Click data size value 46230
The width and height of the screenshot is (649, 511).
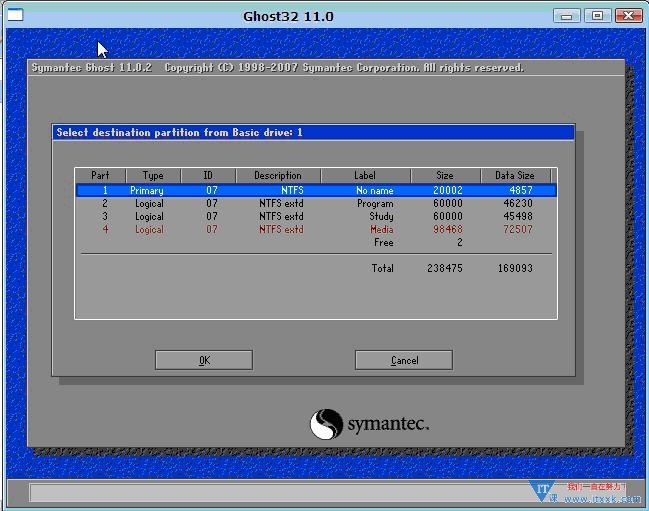tap(518, 204)
